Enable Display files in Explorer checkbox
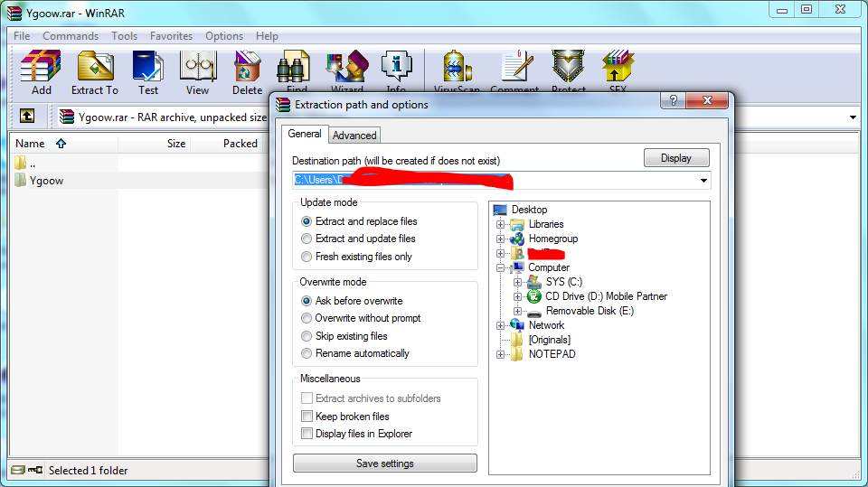The height and width of the screenshot is (487, 868). click(307, 434)
